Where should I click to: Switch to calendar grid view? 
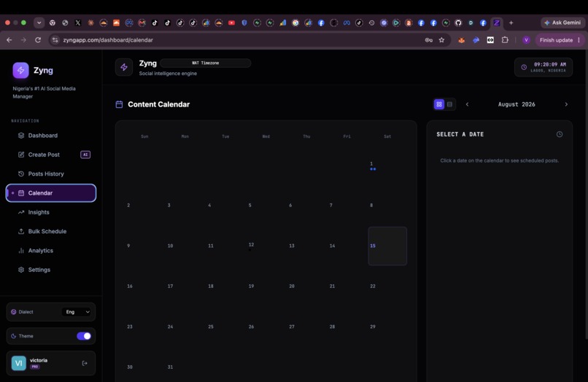coord(438,104)
